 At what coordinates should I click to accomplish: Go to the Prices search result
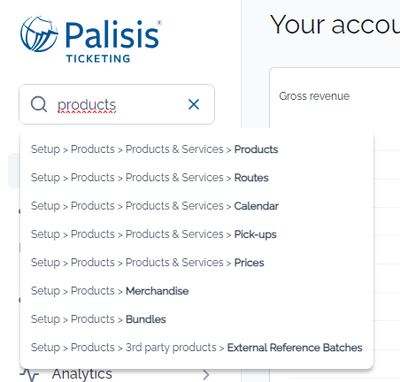pos(197,263)
